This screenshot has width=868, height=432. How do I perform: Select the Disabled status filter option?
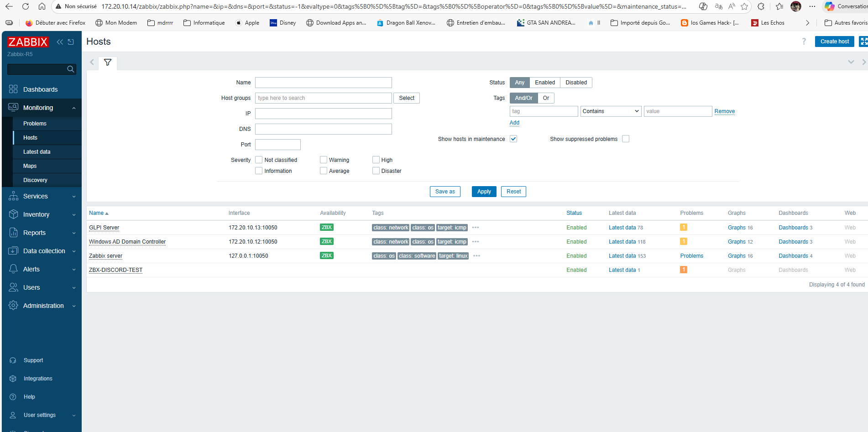[576, 83]
